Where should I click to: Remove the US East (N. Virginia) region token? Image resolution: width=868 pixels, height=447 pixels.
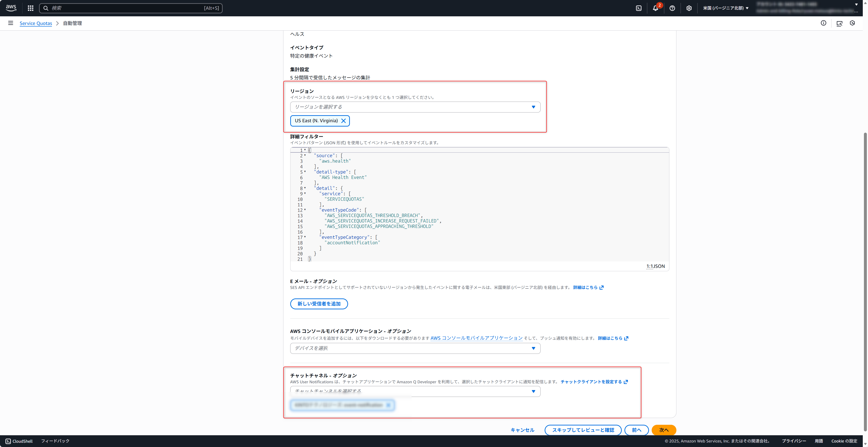(x=343, y=121)
